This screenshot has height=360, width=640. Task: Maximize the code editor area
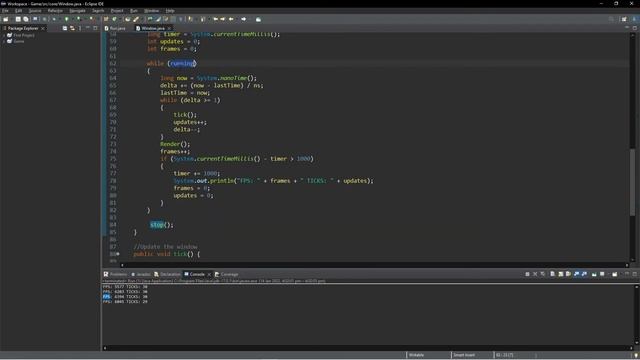point(635,28)
